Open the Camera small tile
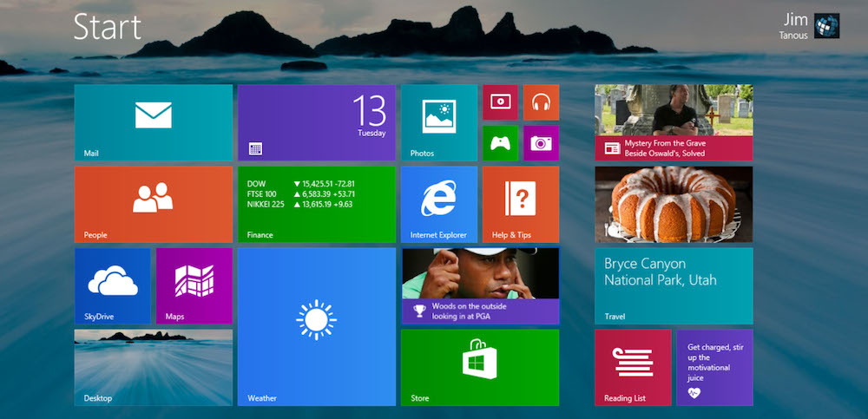This screenshot has width=868, height=419. [x=541, y=143]
